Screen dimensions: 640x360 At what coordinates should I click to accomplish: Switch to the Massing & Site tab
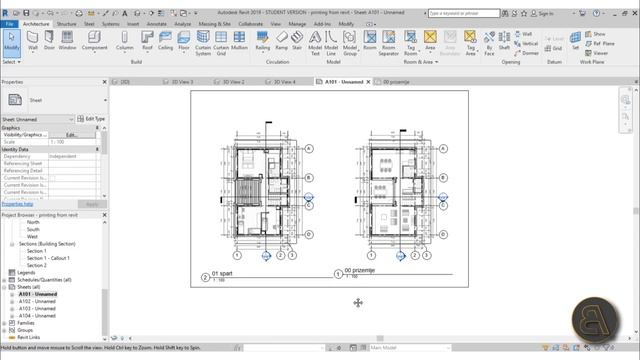215,24
